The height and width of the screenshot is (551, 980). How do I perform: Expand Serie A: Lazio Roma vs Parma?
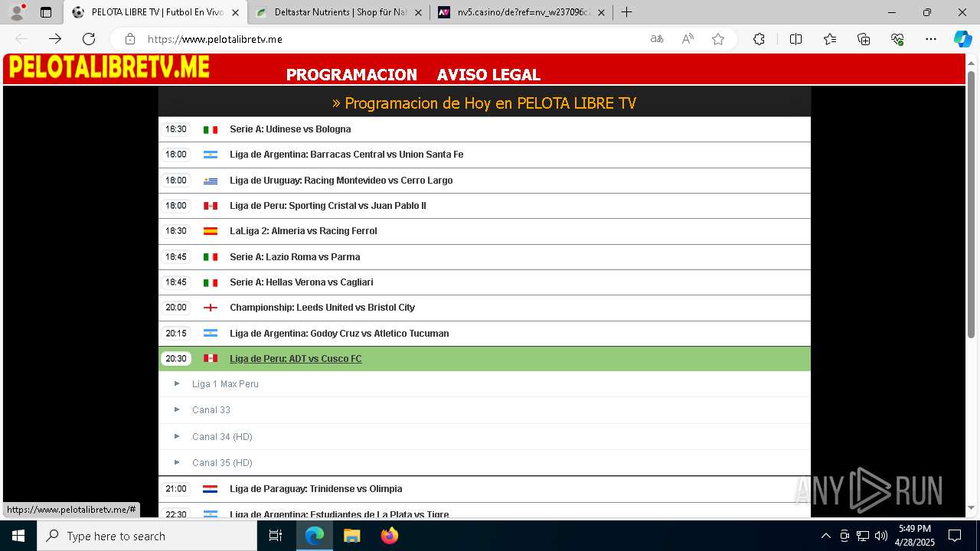tap(484, 257)
